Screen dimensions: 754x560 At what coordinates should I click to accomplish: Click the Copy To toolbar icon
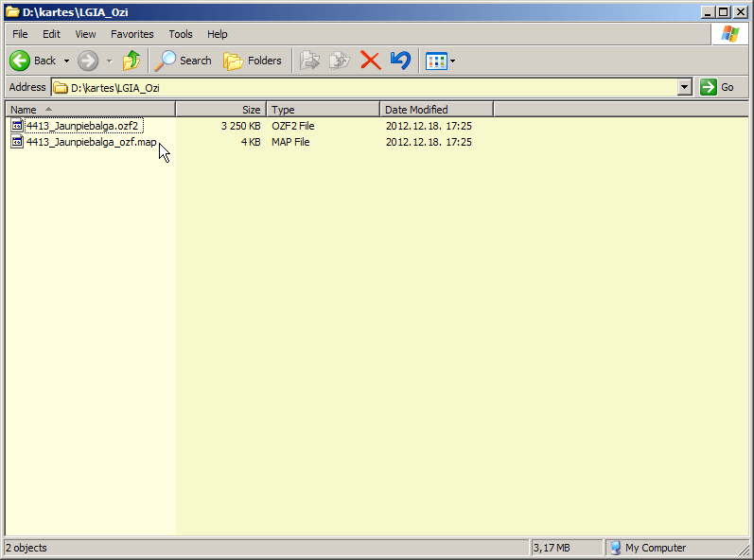coord(340,61)
